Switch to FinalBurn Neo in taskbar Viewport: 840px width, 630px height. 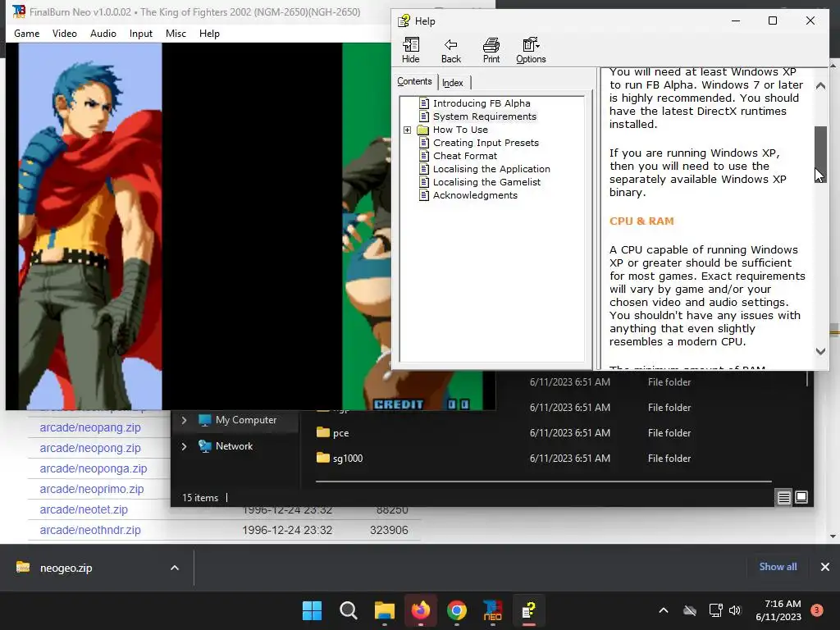click(x=492, y=610)
